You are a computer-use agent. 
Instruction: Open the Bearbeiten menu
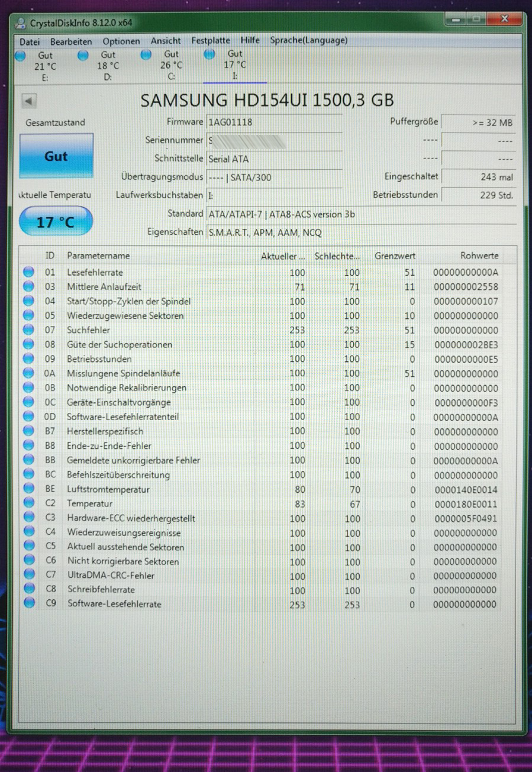click(x=71, y=41)
